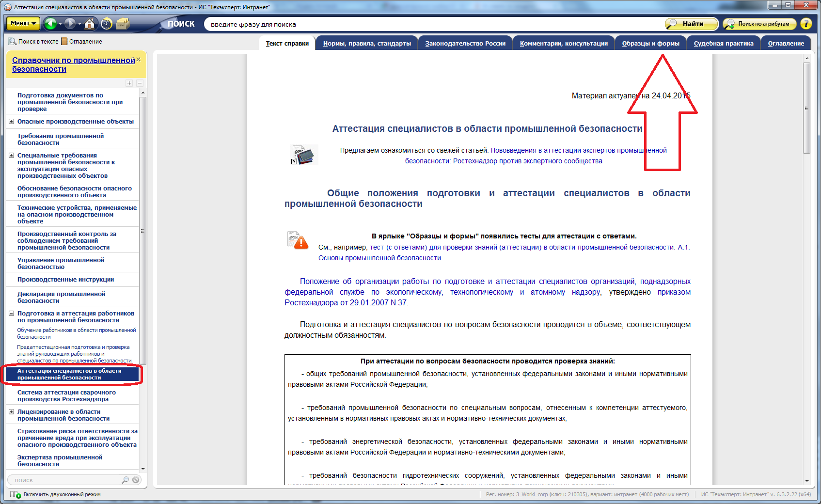Click magnifier icon in sidebar search box
Image resolution: width=821 pixels, height=504 pixels.
pos(125,480)
